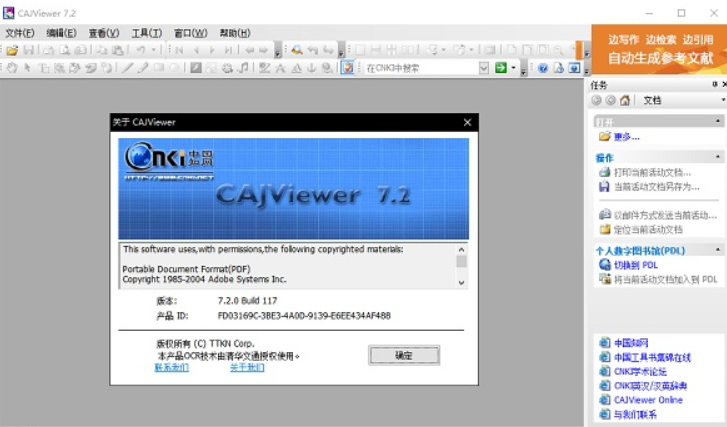The image size is (727, 427).
Task: Click 将当前活动文档加入到 PDL link
Action: [666, 280]
